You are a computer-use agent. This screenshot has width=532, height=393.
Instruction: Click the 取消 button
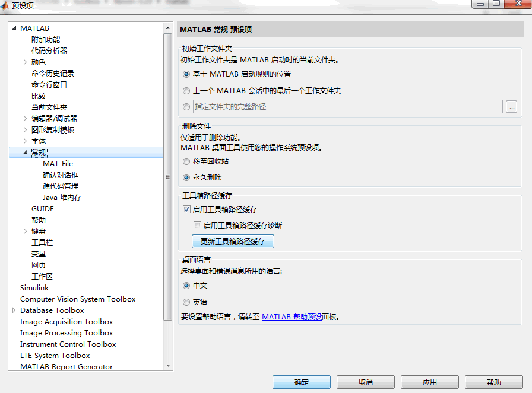pos(365,382)
